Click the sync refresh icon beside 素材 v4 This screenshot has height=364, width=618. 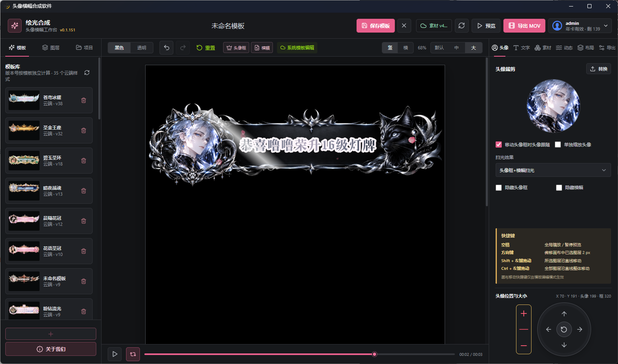click(461, 26)
